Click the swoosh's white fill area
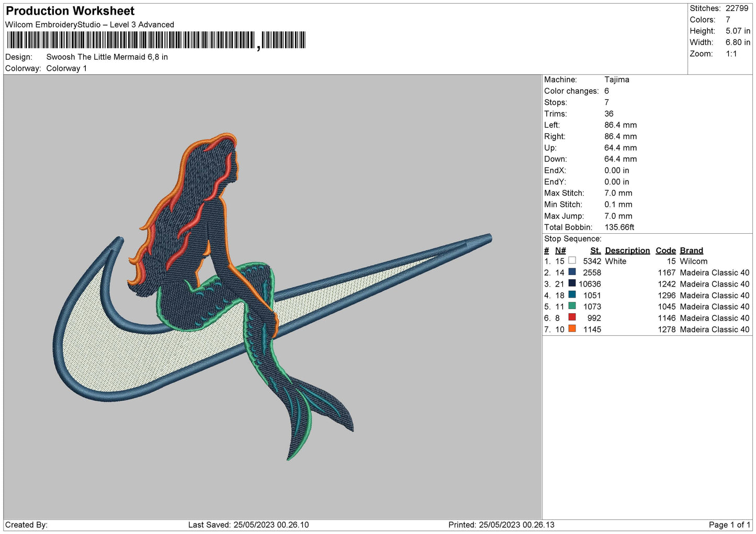 120,350
